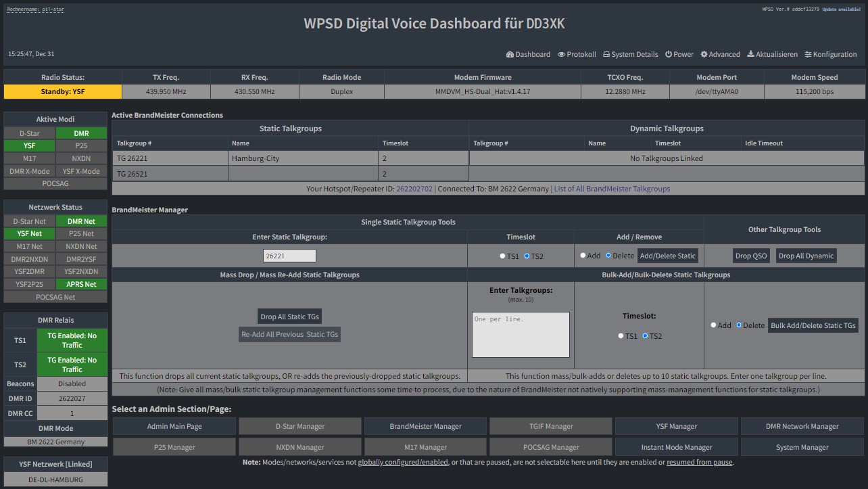Select Delete for bulk static talkgroups
This screenshot has width=868, height=489.
click(x=738, y=325)
